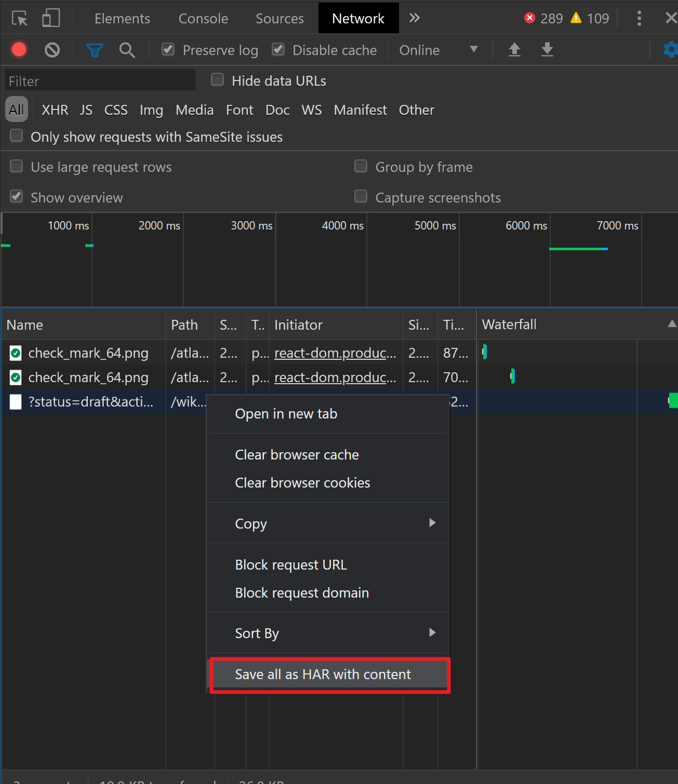Select Open in new tab menu item
The image size is (678, 784).
328,414
